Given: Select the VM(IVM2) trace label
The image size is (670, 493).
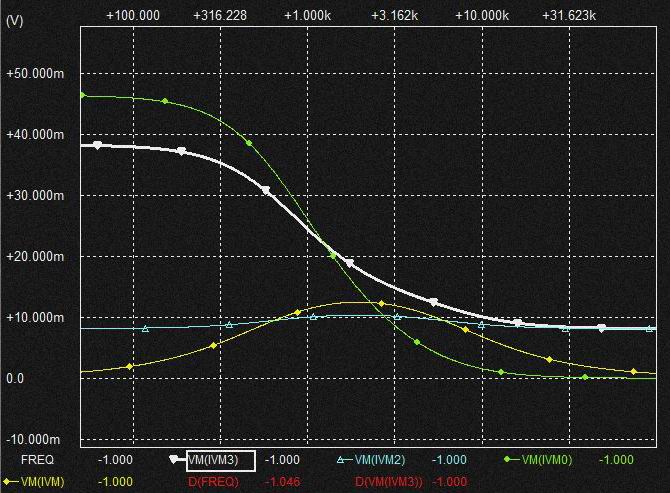Looking at the screenshot, I should pos(380,460).
